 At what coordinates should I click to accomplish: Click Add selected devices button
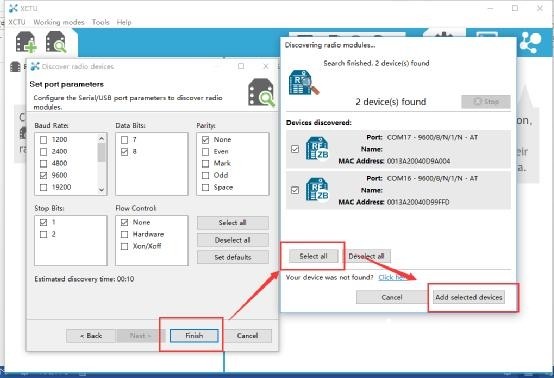tap(468, 297)
